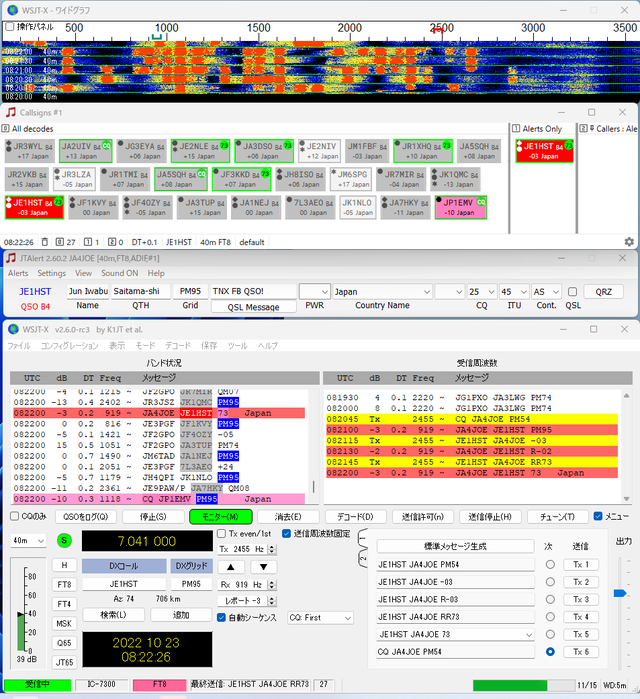
Task: Open the CQ zone dropdown showing 25
Action: 481,292
